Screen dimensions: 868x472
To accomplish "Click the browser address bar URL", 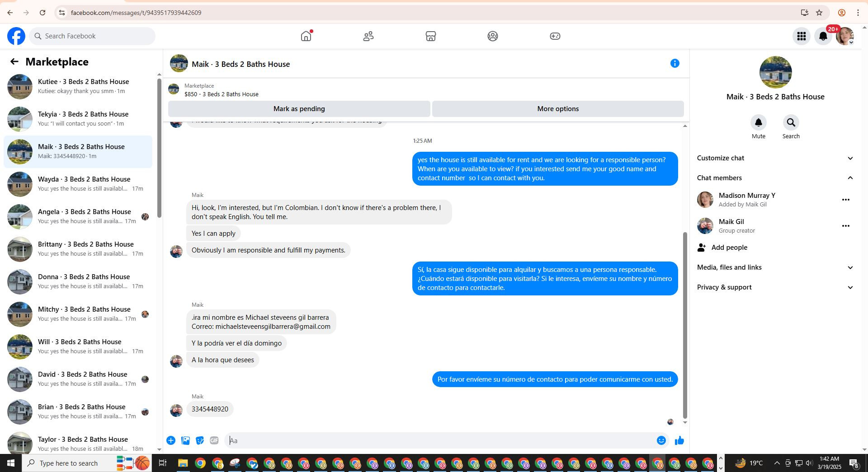I will 136,13.
